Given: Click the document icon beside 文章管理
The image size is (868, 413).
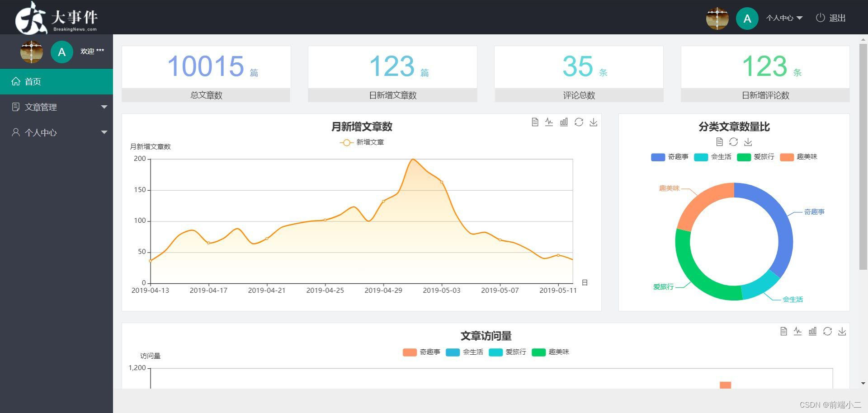Looking at the screenshot, I should [x=16, y=107].
